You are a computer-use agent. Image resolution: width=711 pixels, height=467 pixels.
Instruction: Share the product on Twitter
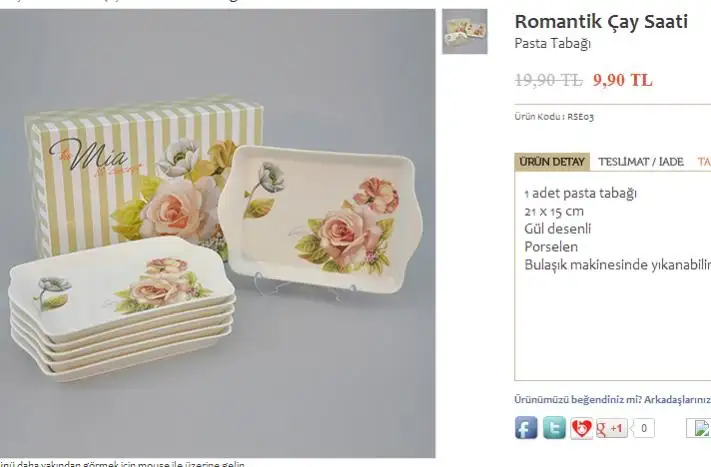[554, 428]
